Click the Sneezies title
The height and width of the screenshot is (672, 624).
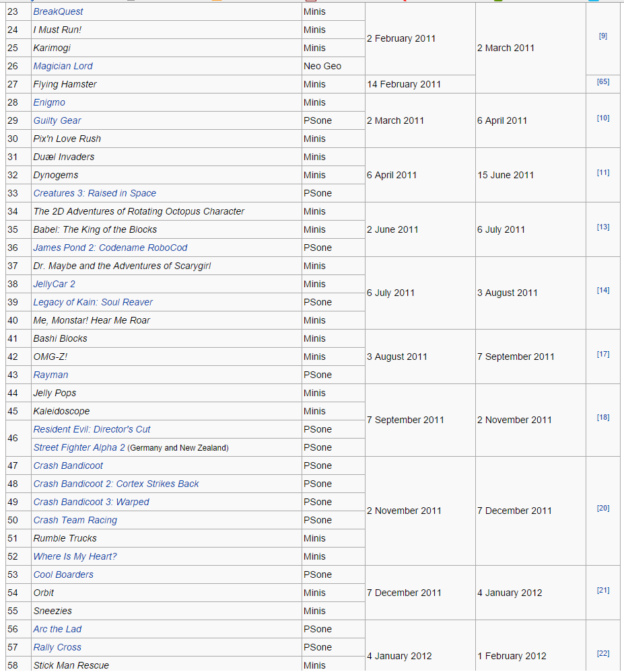coord(53,611)
